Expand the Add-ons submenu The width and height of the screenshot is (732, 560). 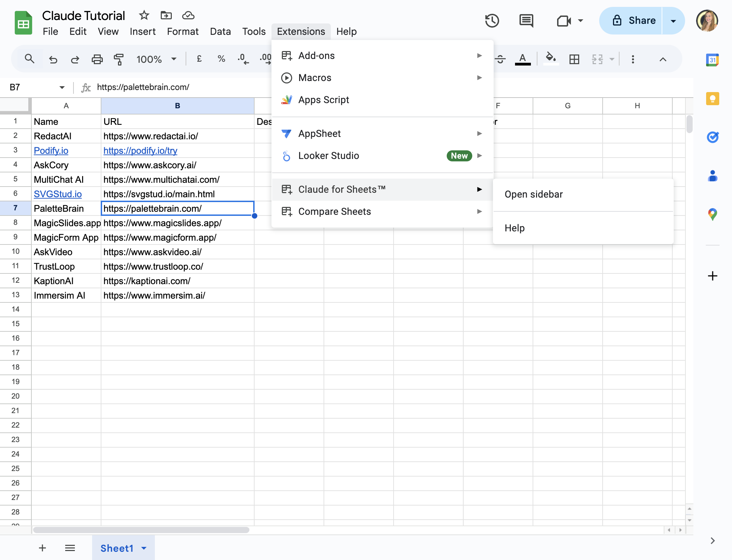point(382,56)
